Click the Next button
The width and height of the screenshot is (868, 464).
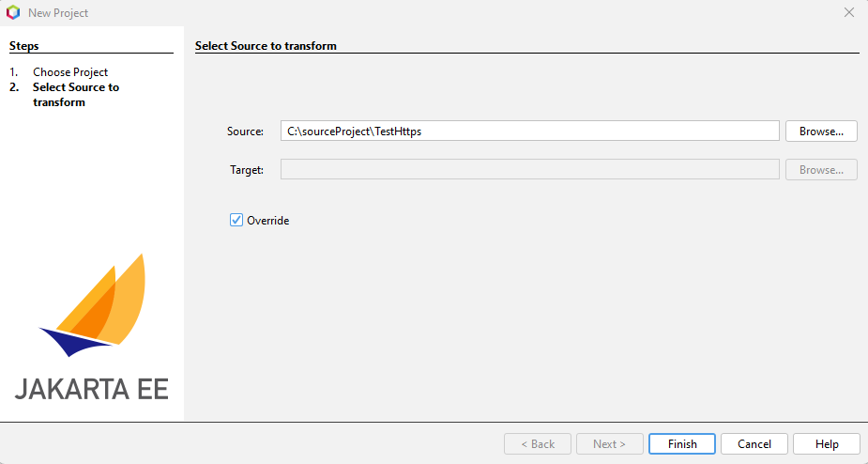click(610, 444)
